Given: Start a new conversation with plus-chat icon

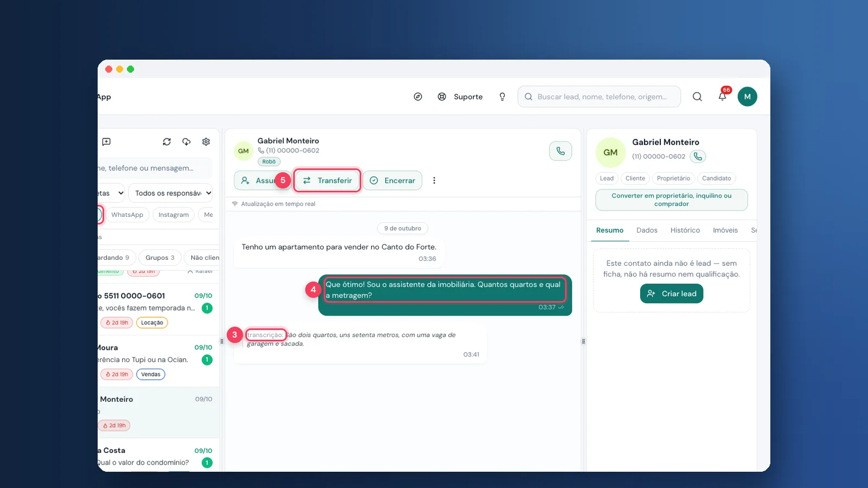Looking at the screenshot, I should tap(106, 142).
